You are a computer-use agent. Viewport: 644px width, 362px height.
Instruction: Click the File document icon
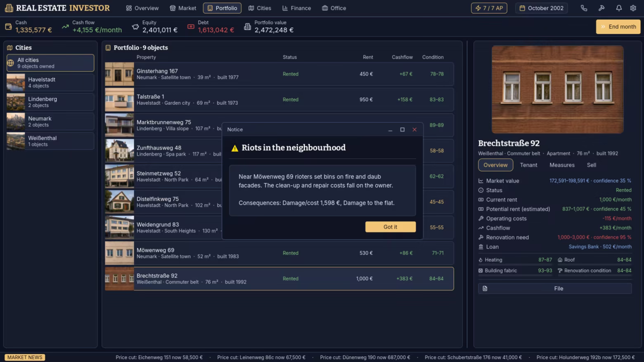click(485, 289)
